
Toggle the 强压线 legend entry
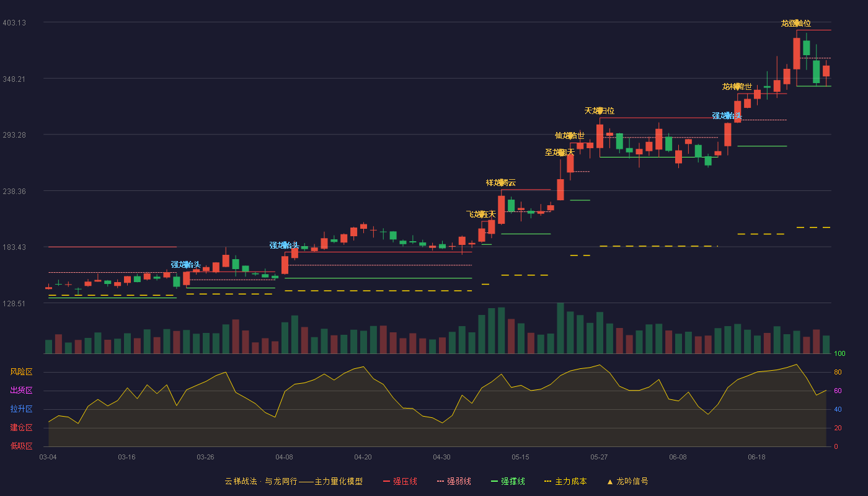coord(400,481)
